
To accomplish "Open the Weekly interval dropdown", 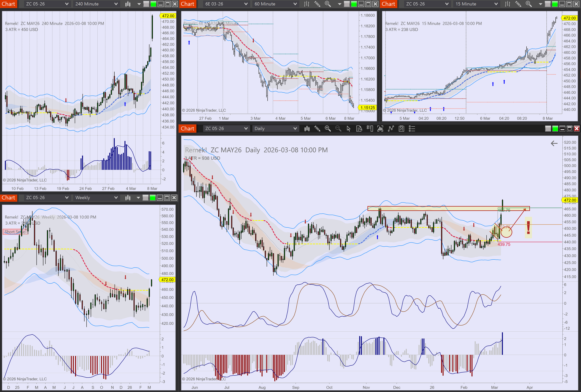I will tap(96, 198).
